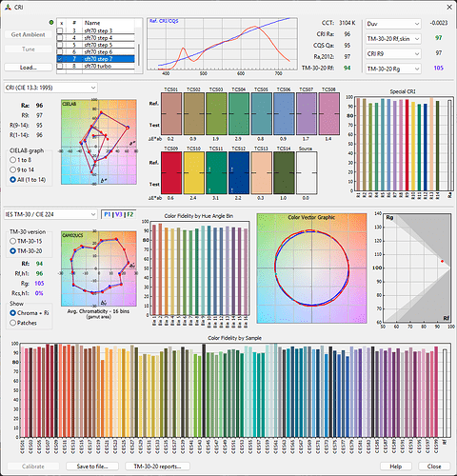
Task: Switch to the V3 tab
Action: coord(118,214)
